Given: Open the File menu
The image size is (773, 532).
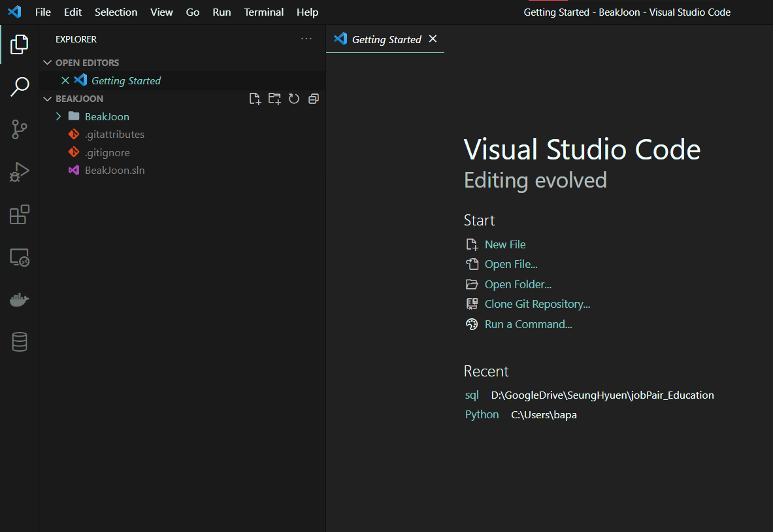Looking at the screenshot, I should [43, 12].
